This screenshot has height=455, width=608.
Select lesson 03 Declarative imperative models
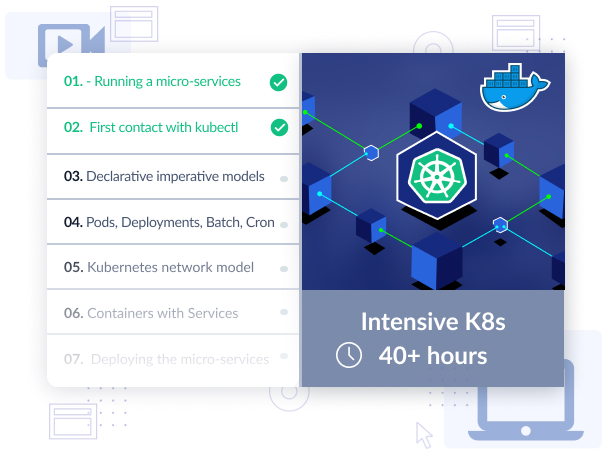coord(173,176)
